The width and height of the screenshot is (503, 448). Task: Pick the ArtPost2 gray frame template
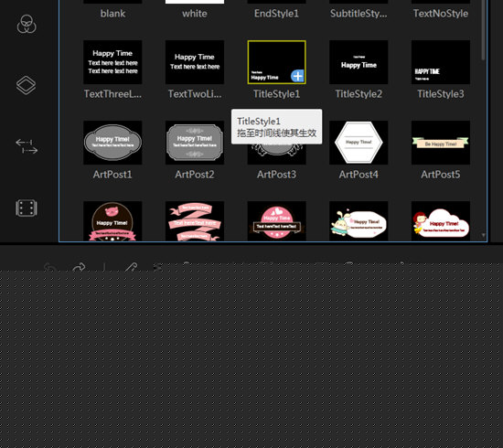(x=195, y=143)
